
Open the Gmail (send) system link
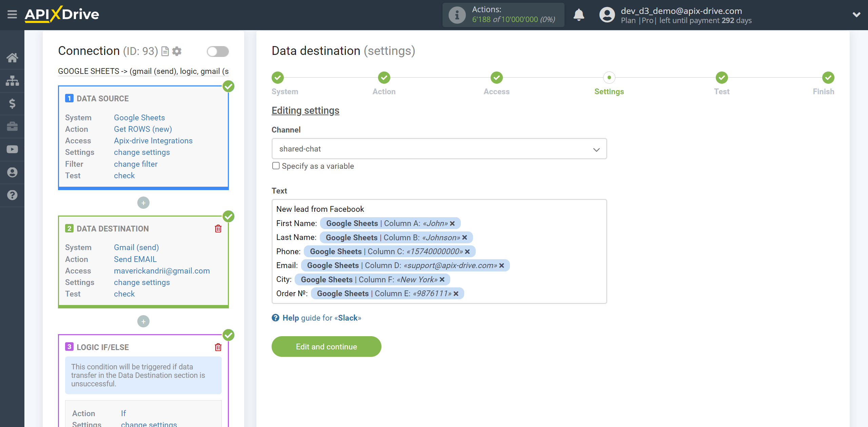[x=136, y=247]
